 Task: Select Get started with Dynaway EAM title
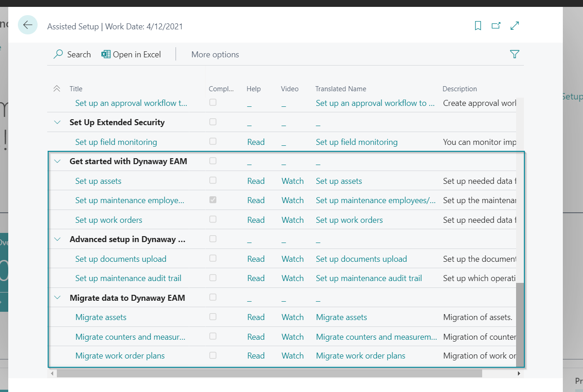(128, 161)
